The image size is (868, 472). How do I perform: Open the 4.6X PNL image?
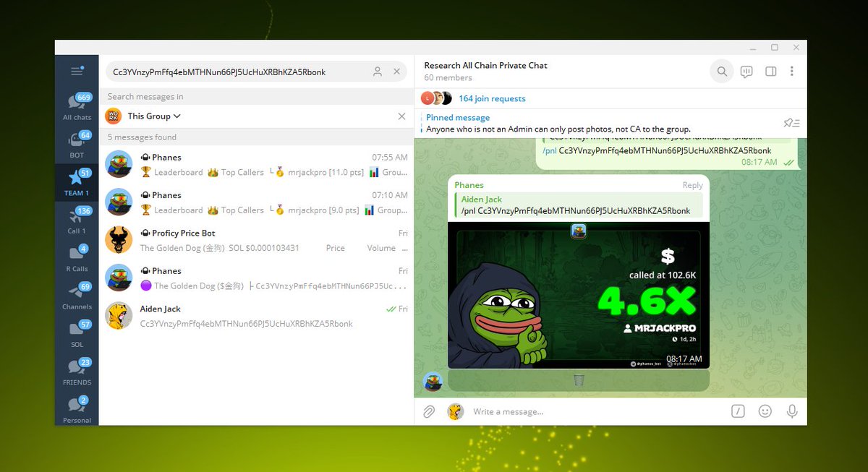[578, 295]
